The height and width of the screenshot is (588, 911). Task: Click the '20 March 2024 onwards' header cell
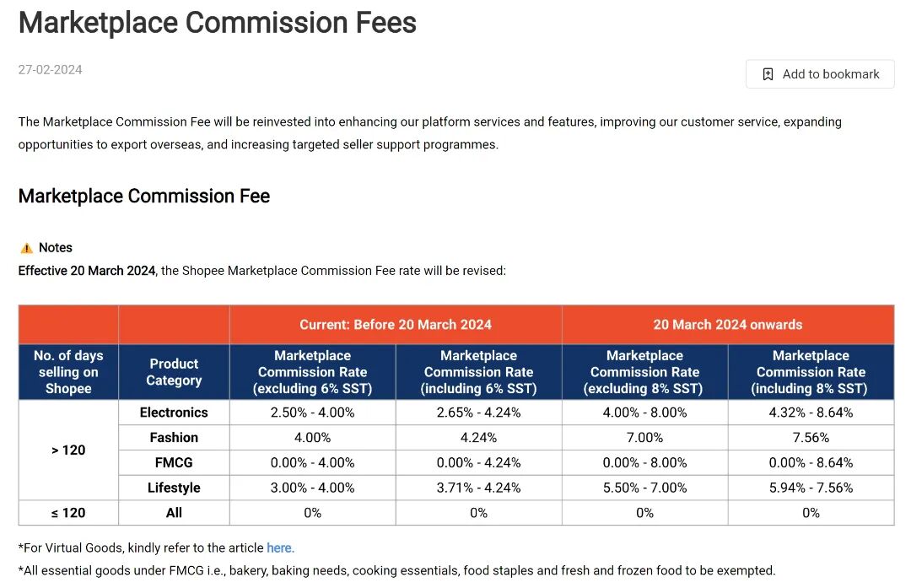[728, 325]
